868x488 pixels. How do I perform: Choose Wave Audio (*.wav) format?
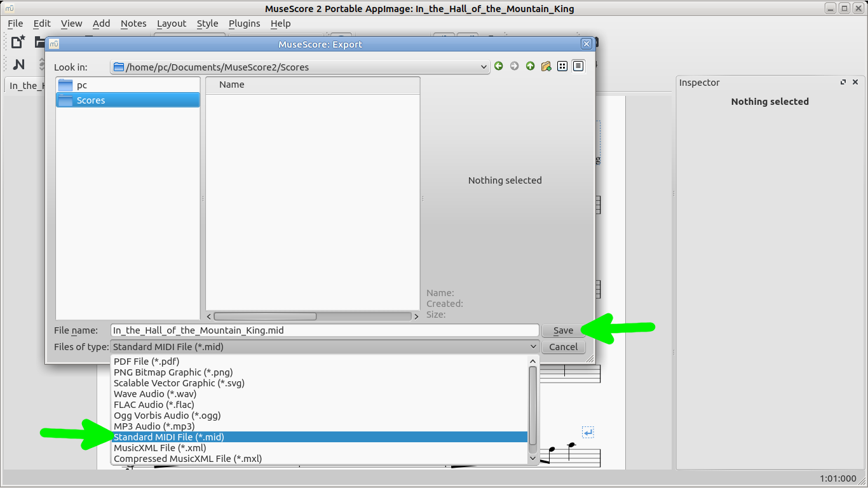coord(319,394)
